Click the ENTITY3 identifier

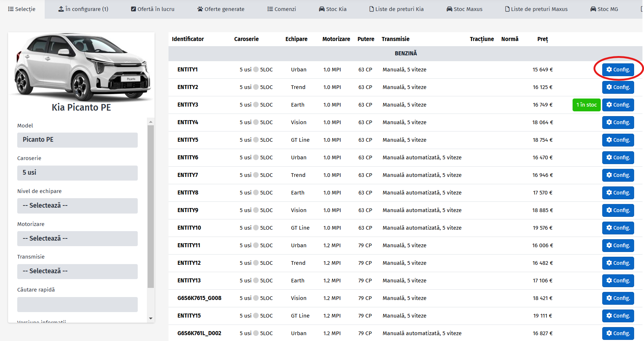click(188, 105)
